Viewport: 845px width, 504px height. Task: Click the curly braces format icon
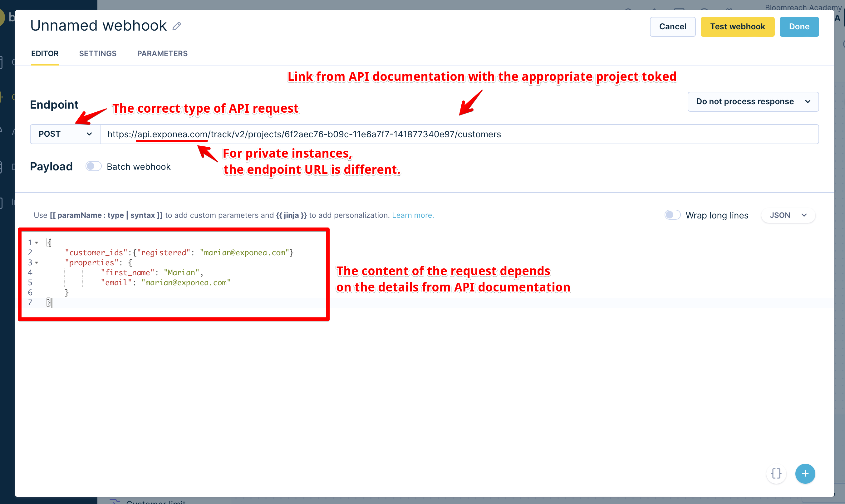[x=776, y=473]
